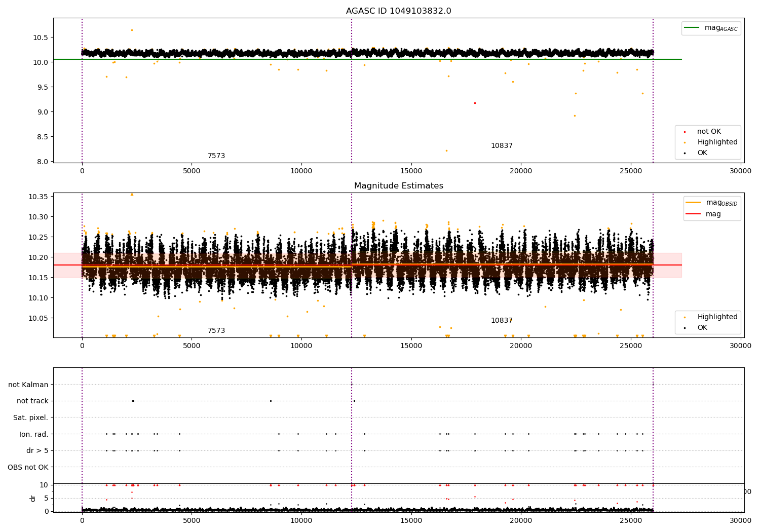Click the '10.10' y-axis tick label
The image size is (760, 532).
click(39, 298)
